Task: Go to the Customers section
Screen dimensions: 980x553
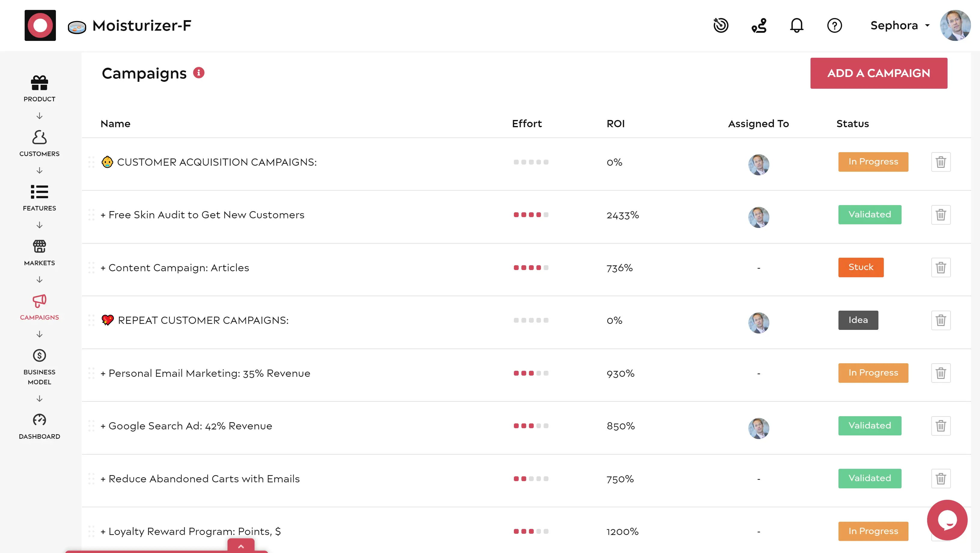Action: pyautogui.click(x=39, y=143)
